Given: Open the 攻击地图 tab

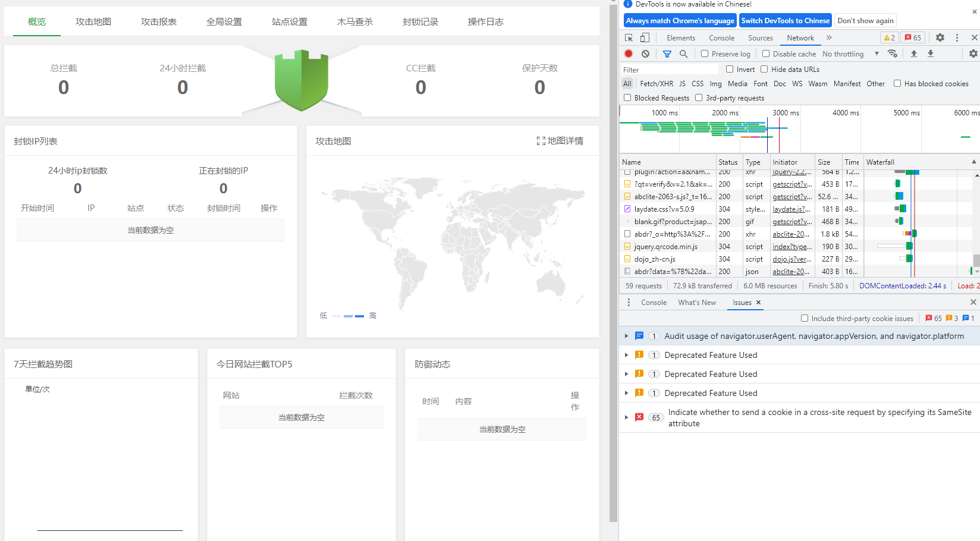Looking at the screenshot, I should 93,21.
